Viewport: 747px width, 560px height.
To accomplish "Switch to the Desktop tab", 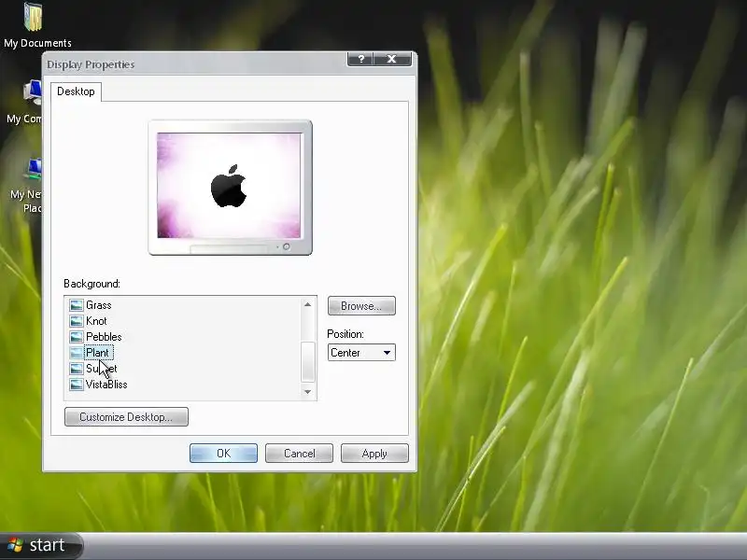I will point(77,91).
